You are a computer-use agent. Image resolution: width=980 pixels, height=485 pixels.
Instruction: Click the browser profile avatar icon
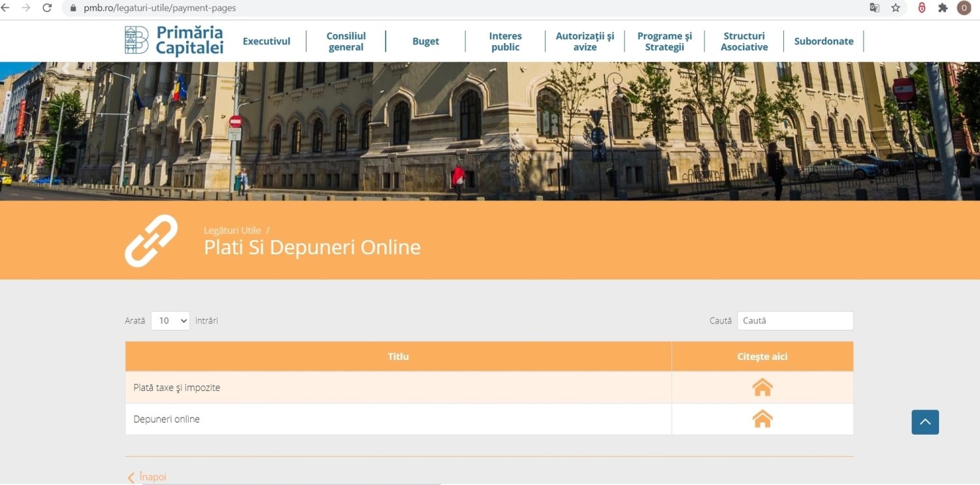pos(964,8)
